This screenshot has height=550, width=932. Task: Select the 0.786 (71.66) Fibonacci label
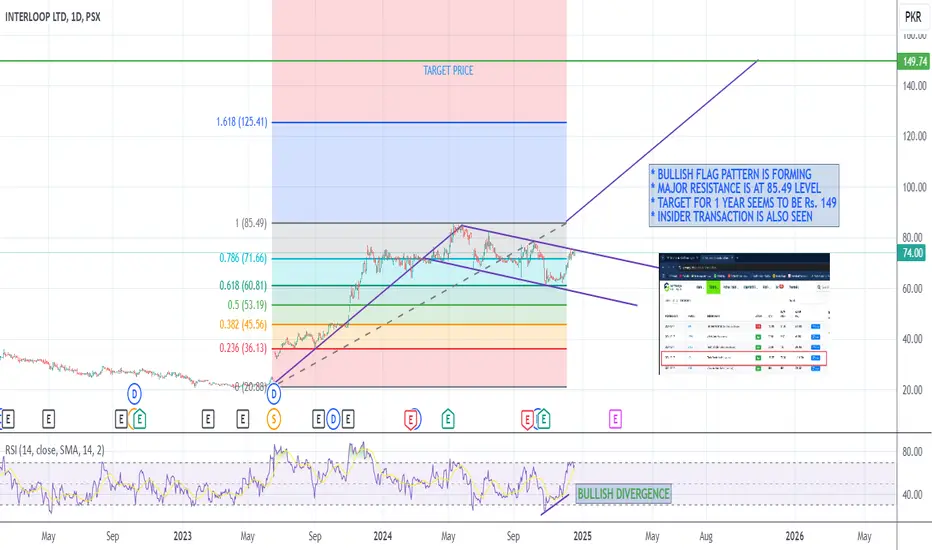pos(243,258)
